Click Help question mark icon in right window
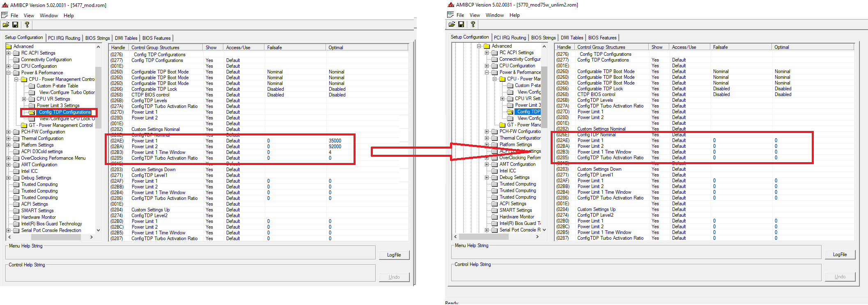Viewport: 868px width, 305px height. 473,24
